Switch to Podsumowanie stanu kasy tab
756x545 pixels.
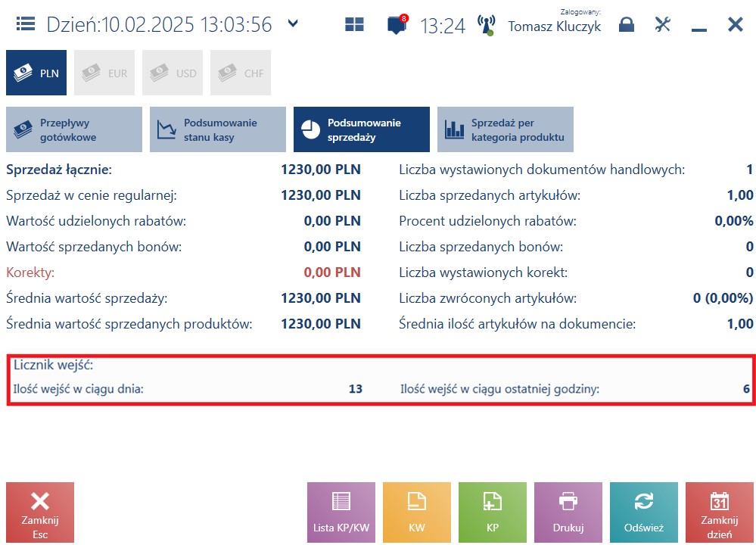click(x=217, y=129)
